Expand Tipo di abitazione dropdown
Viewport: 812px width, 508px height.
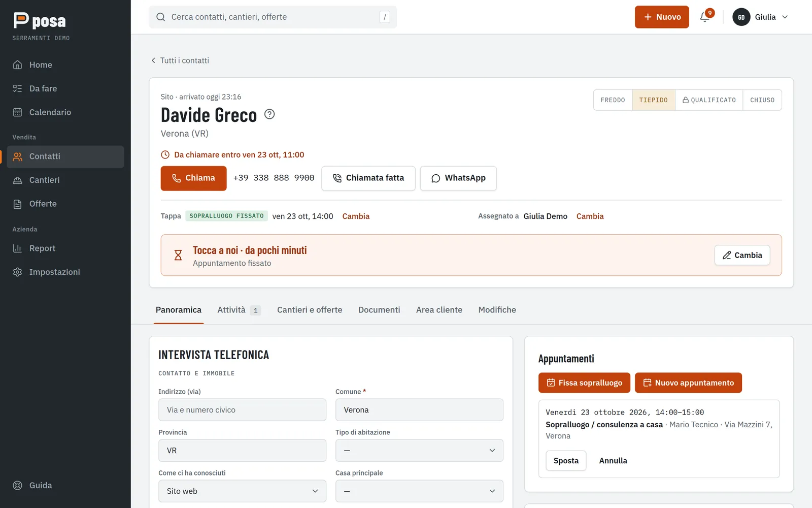click(419, 451)
